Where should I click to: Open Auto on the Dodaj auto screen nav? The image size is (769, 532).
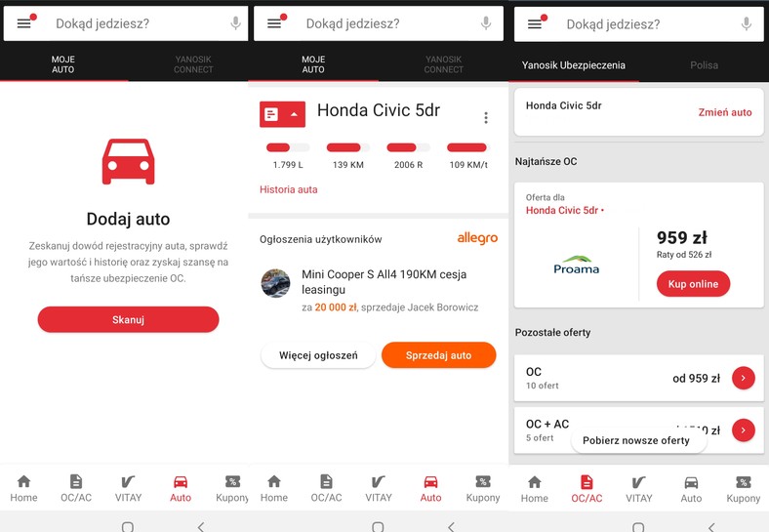click(x=181, y=488)
